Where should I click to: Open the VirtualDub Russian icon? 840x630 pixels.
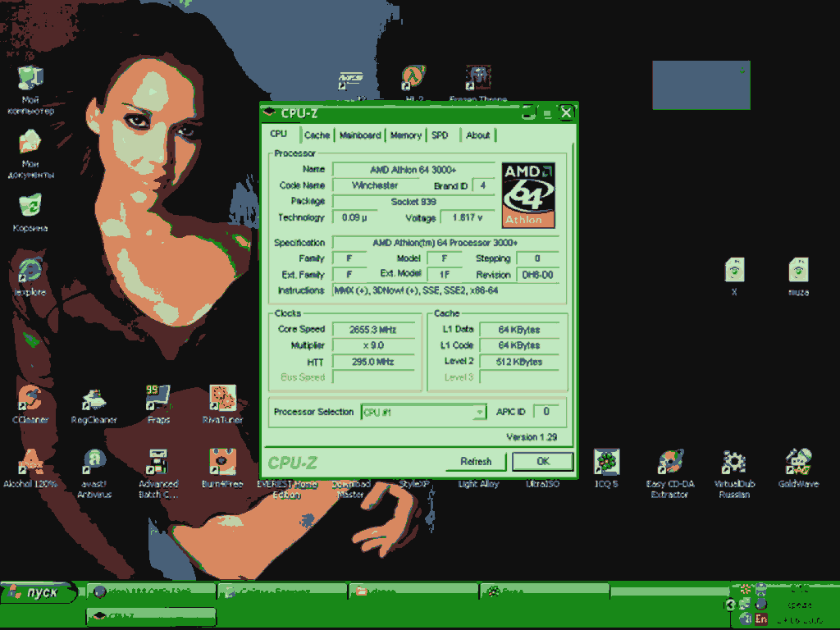(734, 473)
